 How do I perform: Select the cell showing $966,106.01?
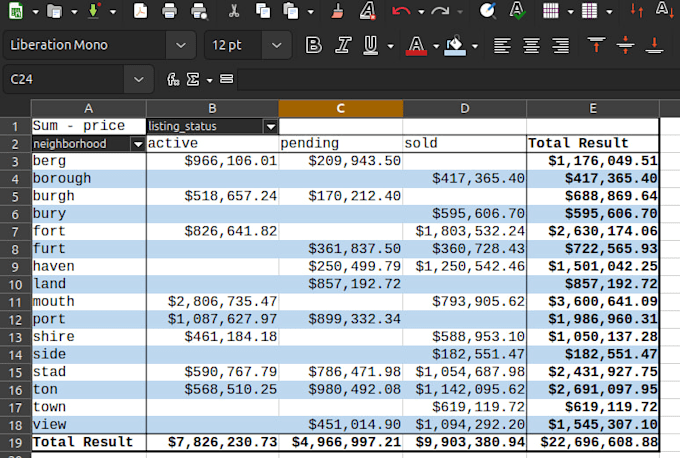(x=212, y=161)
